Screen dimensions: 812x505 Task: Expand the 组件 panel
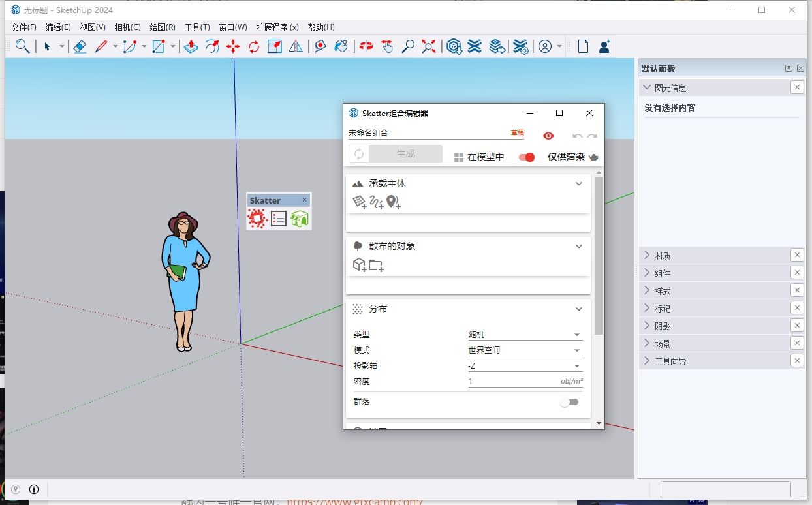722,273
